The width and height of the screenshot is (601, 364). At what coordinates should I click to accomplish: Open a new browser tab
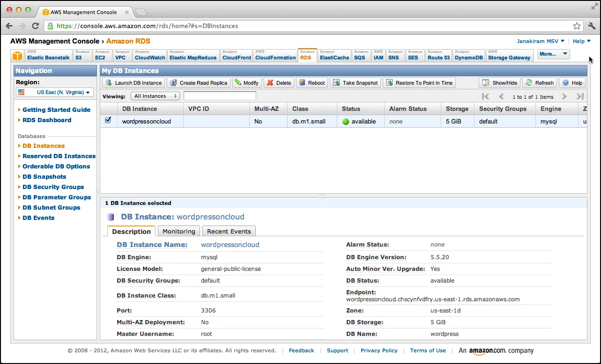(141, 12)
